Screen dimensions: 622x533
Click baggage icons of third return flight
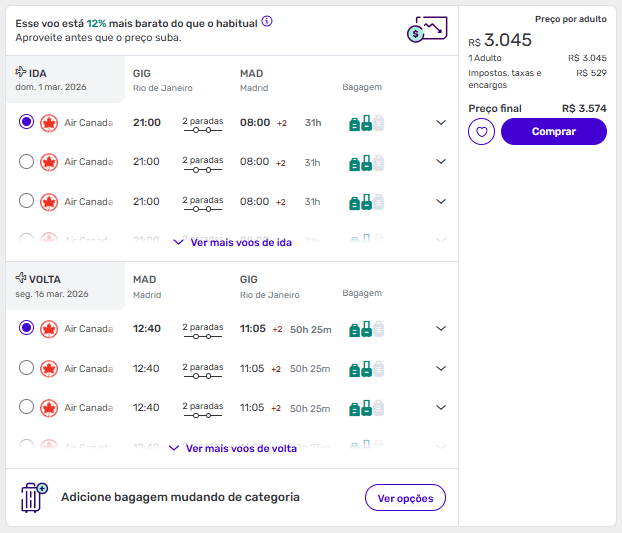click(366, 408)
